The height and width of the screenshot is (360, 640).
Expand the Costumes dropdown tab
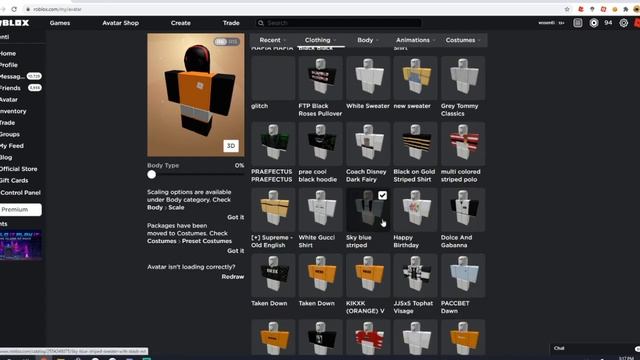[463, 40]
